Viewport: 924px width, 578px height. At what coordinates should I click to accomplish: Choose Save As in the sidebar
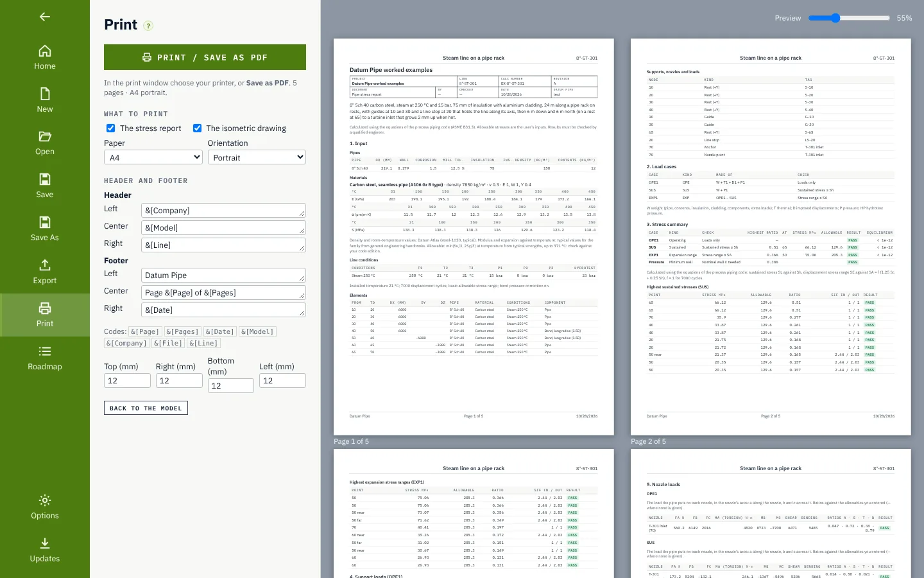tap(45, 229)
